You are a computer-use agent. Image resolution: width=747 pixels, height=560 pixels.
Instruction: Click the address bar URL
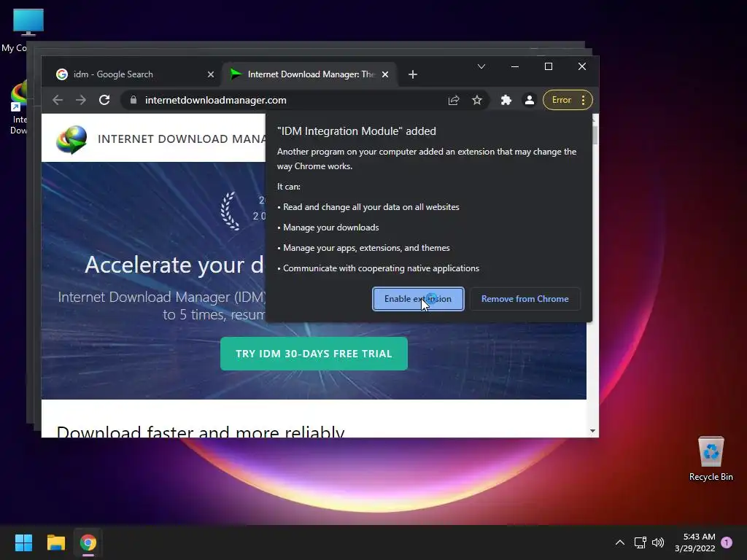[x=215, y=100]
